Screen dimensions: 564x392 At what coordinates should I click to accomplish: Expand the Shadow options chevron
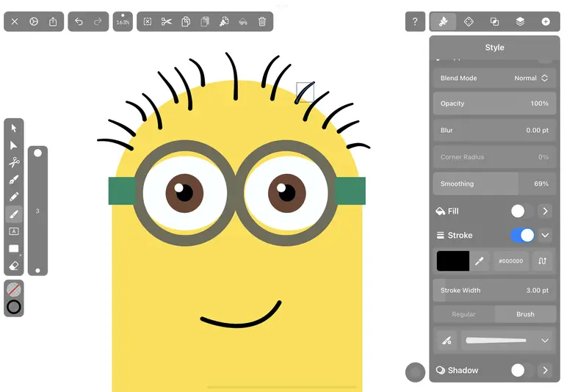546,370
